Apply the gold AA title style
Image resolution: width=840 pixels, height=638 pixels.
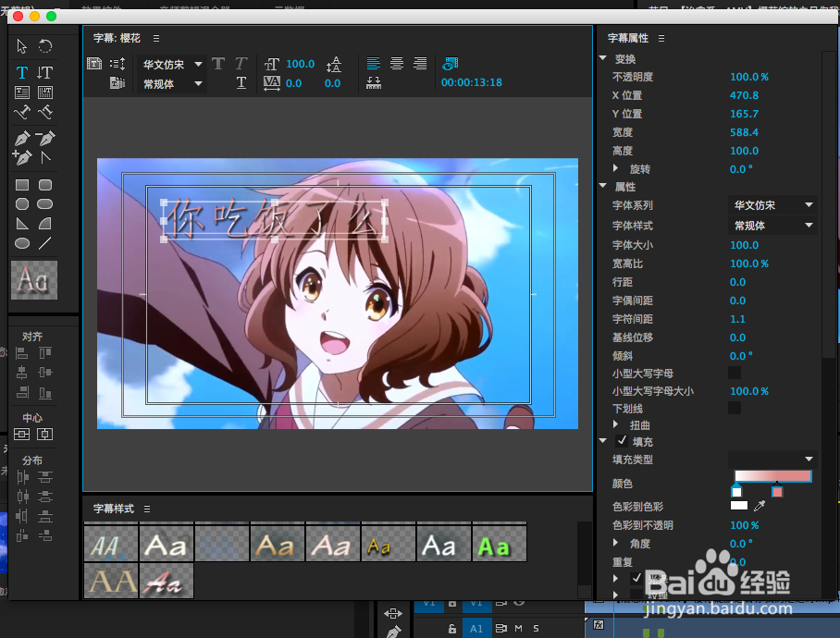(111, 580)
